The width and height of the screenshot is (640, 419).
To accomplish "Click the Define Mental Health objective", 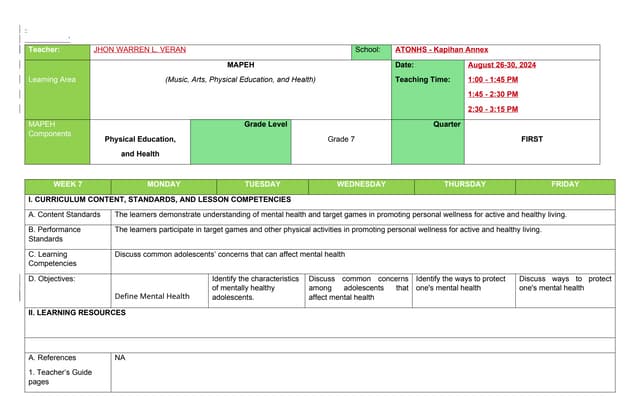I will point(152,296).
